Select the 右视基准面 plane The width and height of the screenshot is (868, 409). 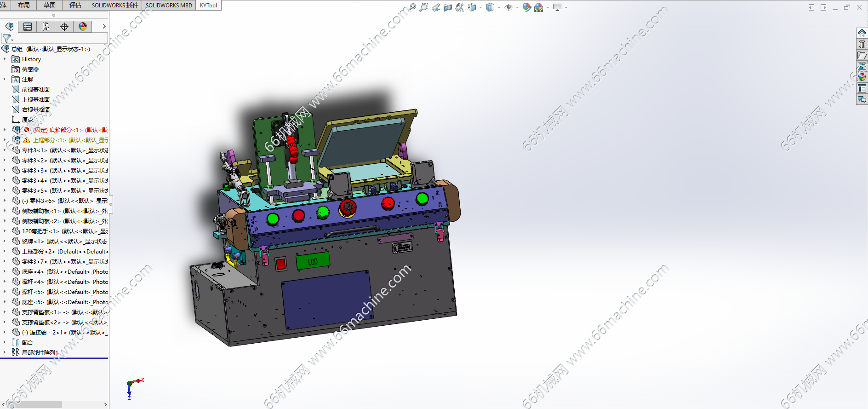pos(31,109)
